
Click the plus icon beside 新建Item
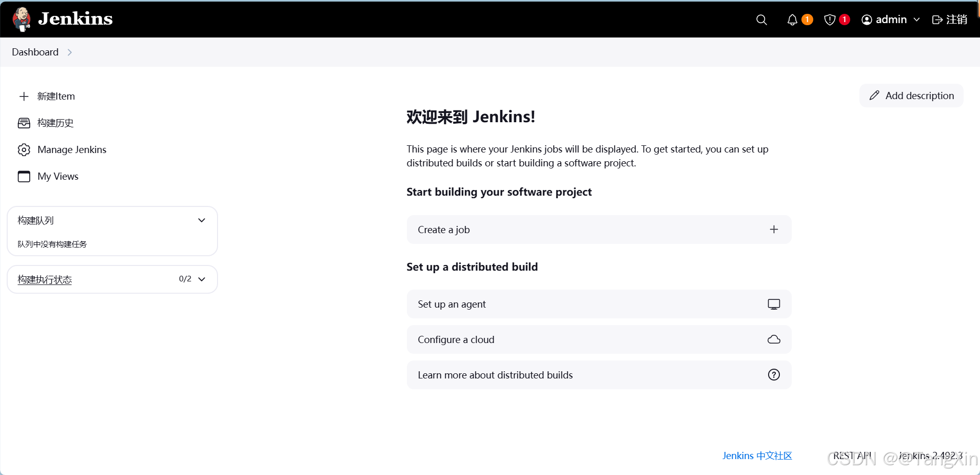(24, 96)
